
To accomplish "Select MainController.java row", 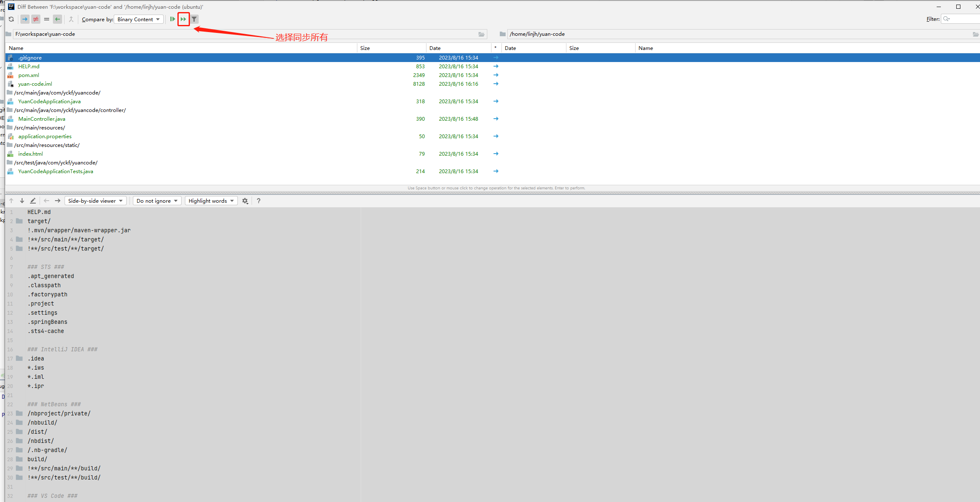I will click(42, 119).
